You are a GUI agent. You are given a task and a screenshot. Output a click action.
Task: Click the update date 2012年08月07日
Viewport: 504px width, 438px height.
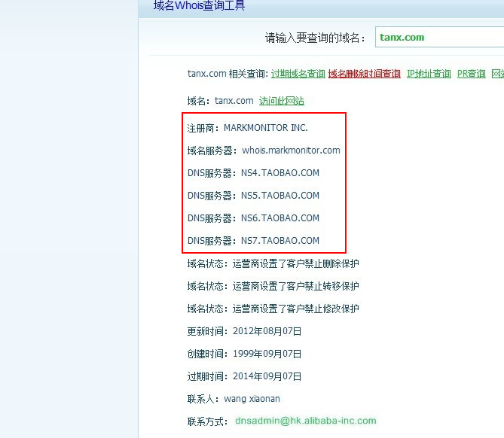[267, 331]
